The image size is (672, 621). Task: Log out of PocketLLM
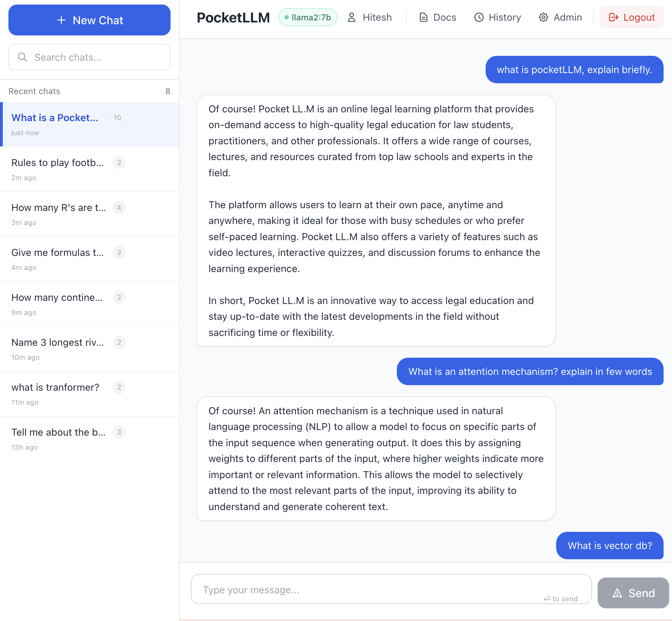coord(632,17)
